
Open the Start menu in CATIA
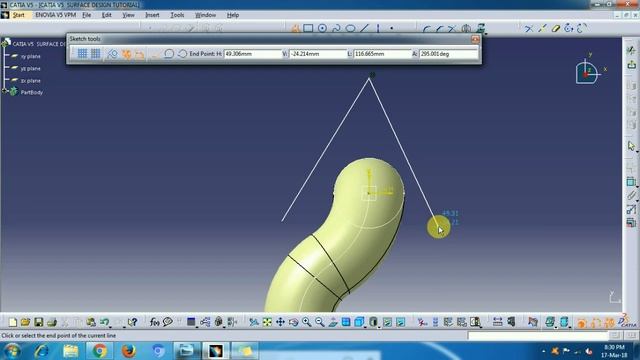point(18,15)
